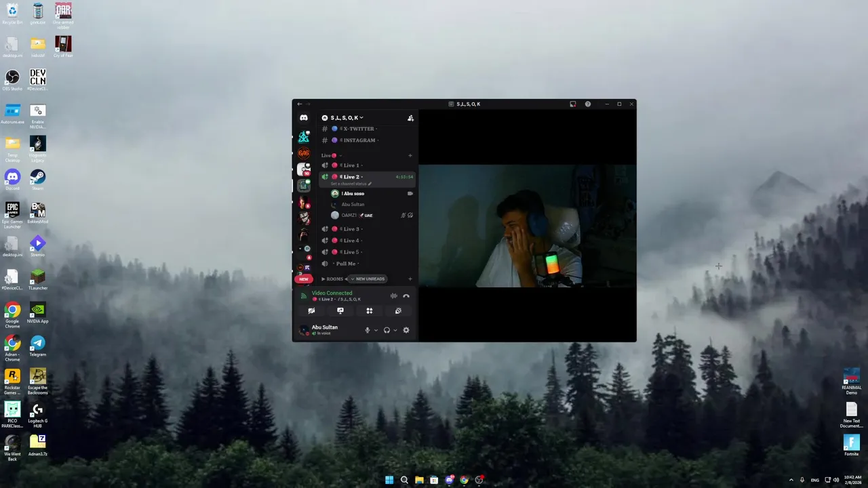This screenshot has width=868, height=488.
Task: Open the Stremio desktop shortcut
Action: 37,246
